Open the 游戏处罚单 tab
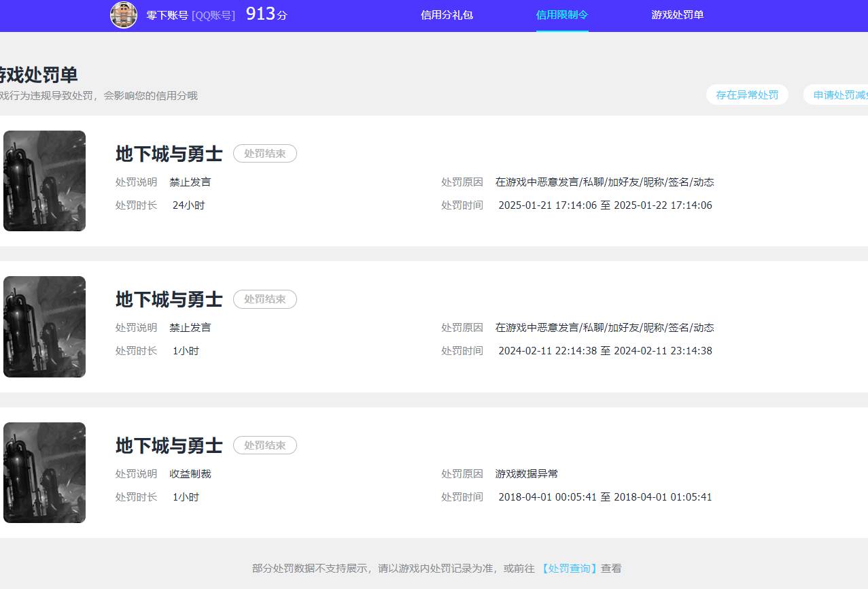Image resolution: width=868 pixels, height=589 pixels. (678, 15)
